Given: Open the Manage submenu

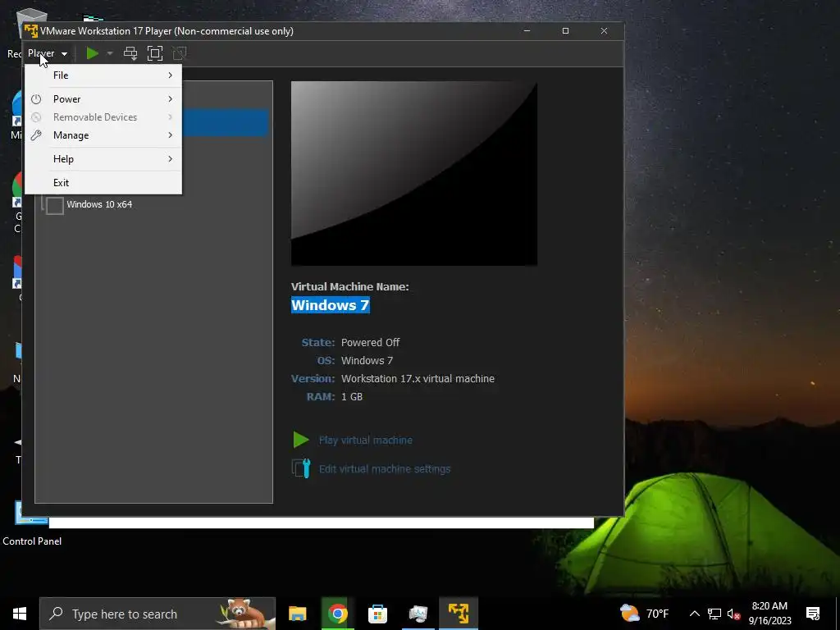Looking at the screenshot, I should (103, 135).
